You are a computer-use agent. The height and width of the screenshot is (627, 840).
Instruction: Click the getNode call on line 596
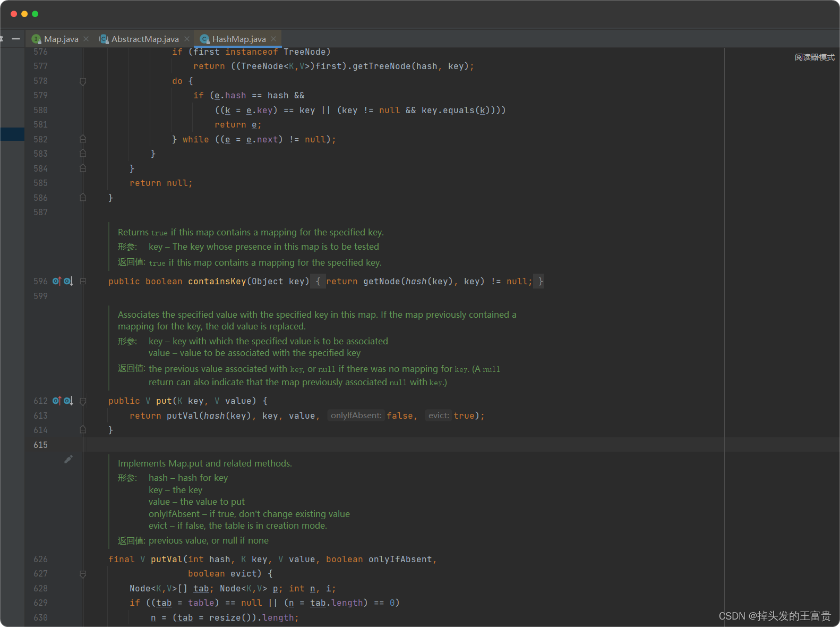[382, 281]
